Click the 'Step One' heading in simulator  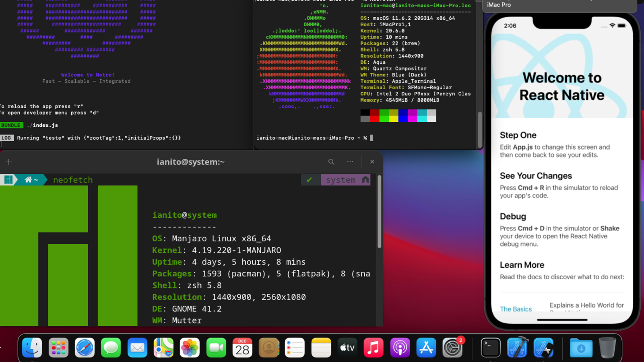(x=518, y=135)
